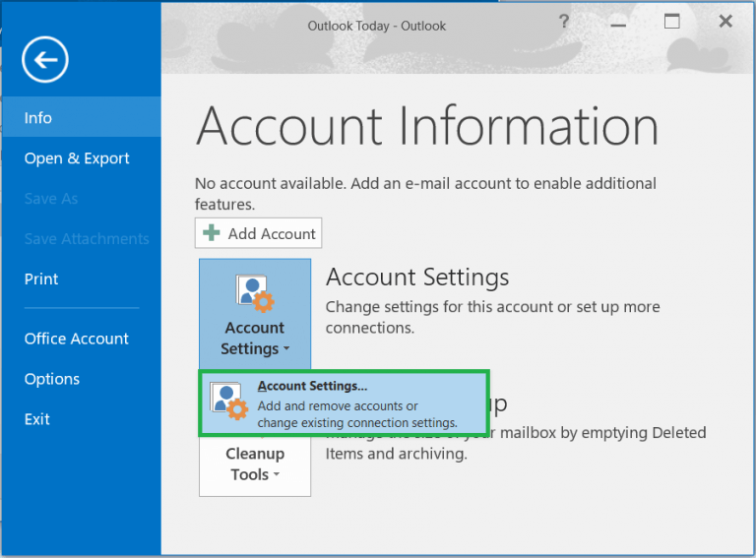Minimize the Outlook window
Screen dimensions: 756x558
click(618, 23)
